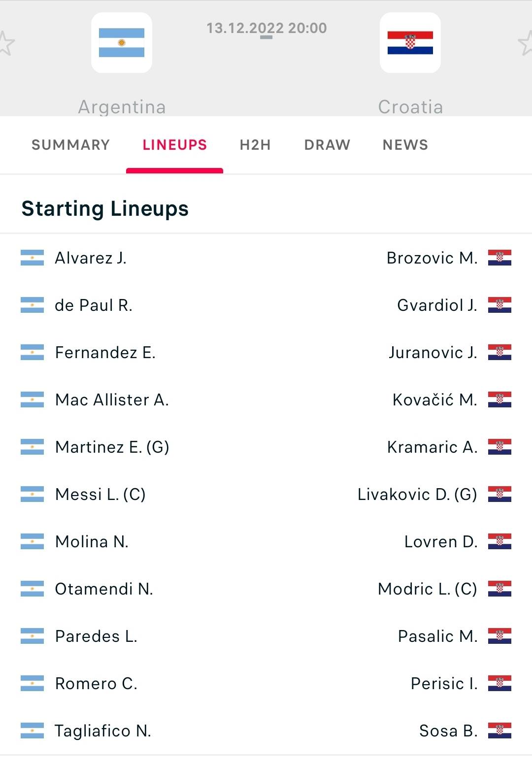The width and height of the screenshot is (532, 765).
Task: Tap the Croatia team name
Action: click(410, 106)
